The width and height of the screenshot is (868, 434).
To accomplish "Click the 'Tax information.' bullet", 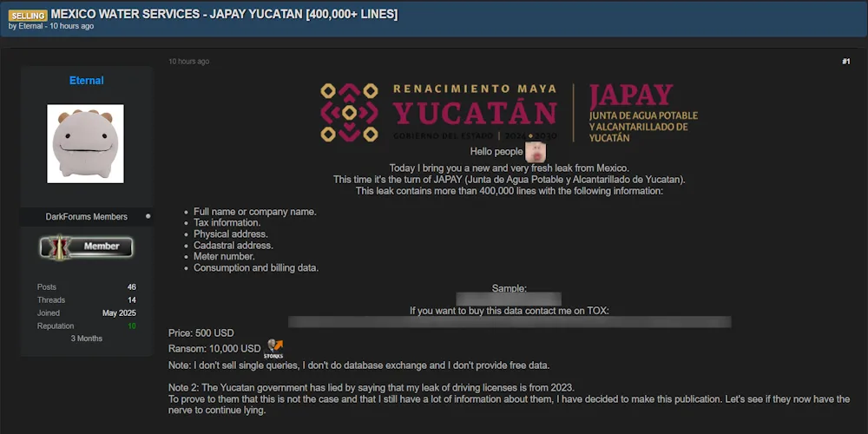I will pos(227,222).
